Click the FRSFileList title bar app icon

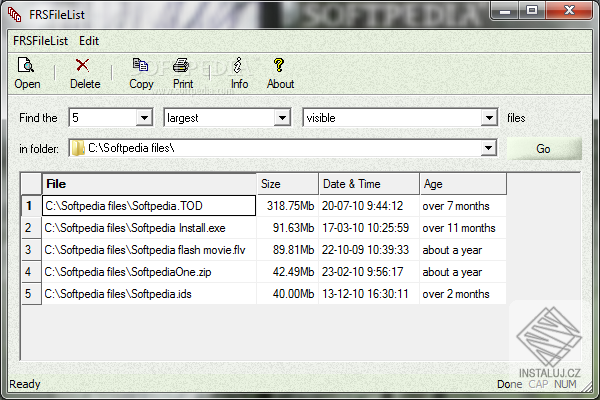coord(15,15)
